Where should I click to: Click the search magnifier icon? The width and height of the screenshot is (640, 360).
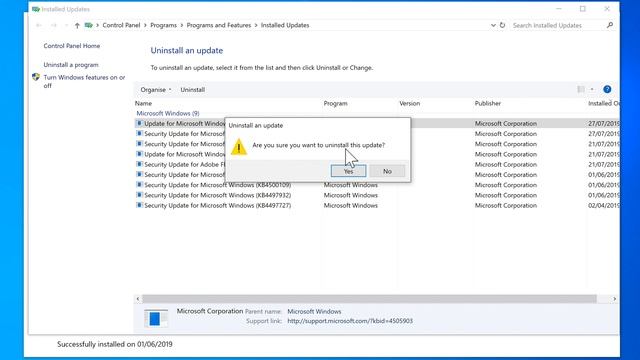(610, 25)
